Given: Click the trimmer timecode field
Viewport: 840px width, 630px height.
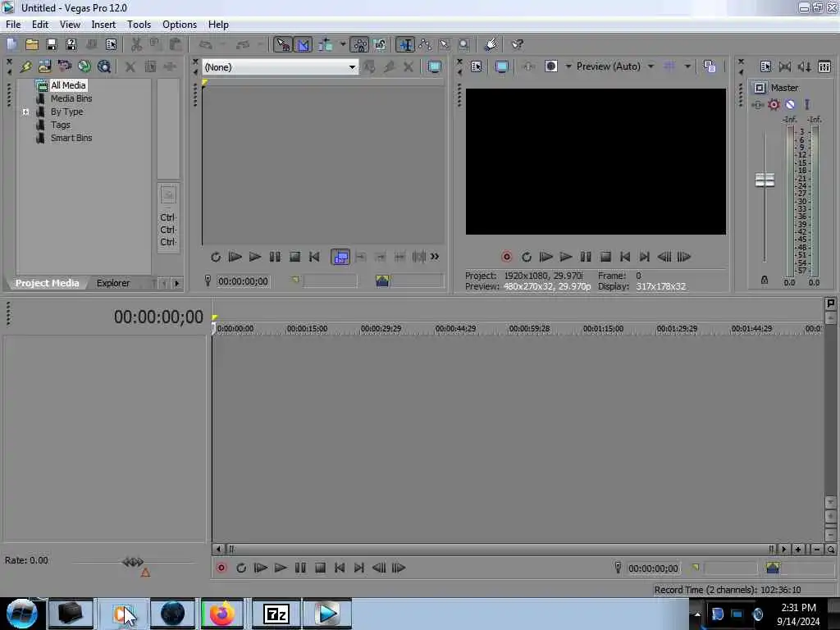Looking at the screenshot, I should 243,281.
